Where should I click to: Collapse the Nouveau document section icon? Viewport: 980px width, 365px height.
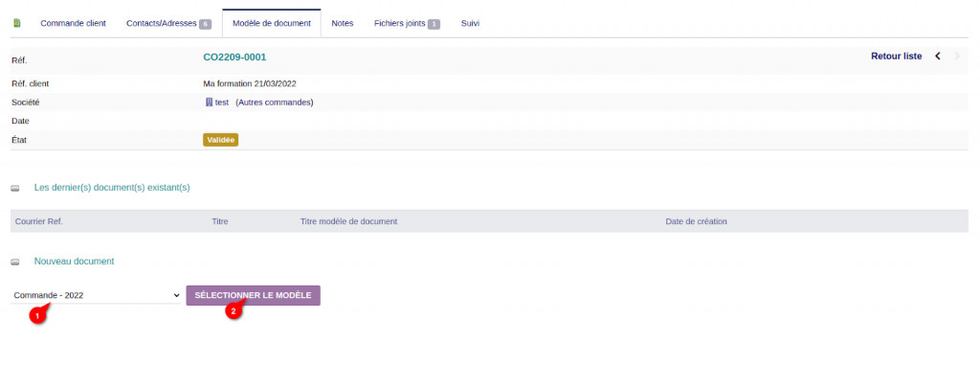(15, 262)
